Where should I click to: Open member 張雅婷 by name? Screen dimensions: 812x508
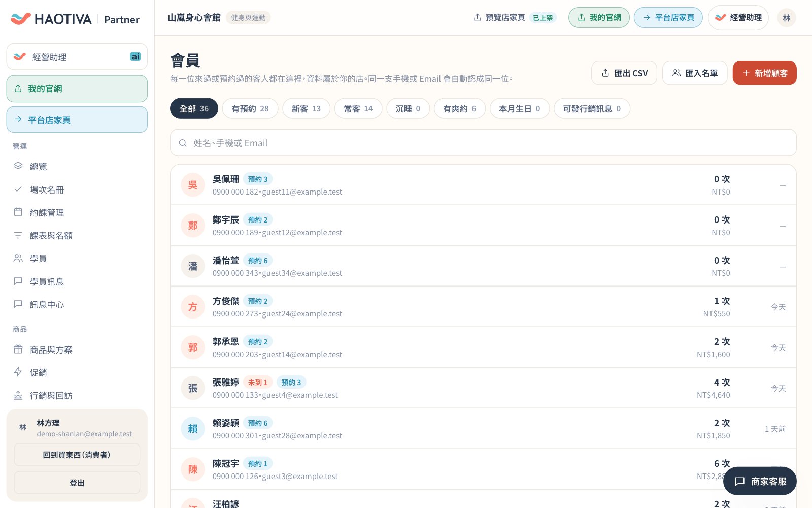point(226,383)
